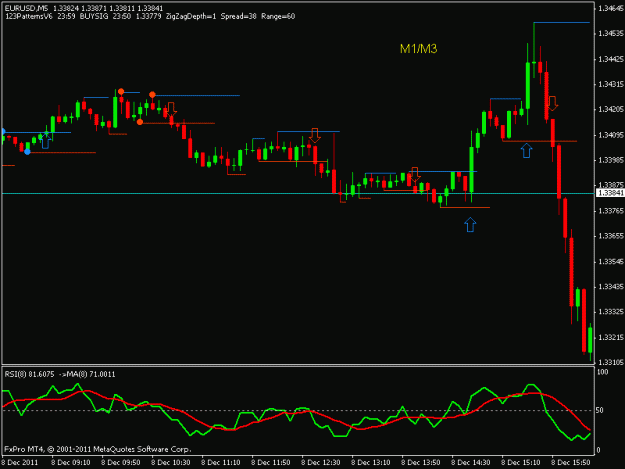Click the 8 Dec 15:50 time label
Image resolution: width=625 pixels, height=469 pixels.
(570, 463)
